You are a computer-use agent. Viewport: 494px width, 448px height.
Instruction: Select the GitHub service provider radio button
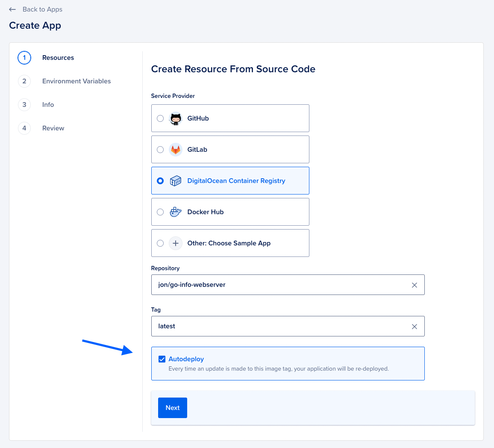[x=160, y=118]
